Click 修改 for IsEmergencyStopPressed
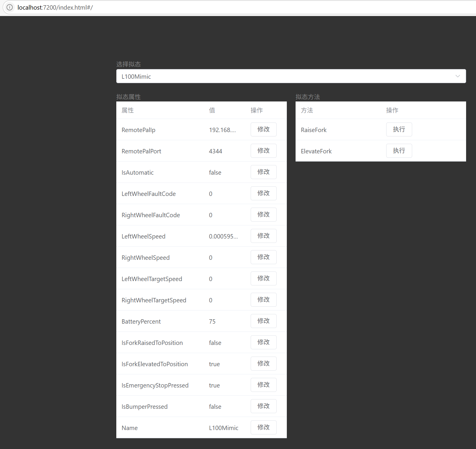 [263, 385]
